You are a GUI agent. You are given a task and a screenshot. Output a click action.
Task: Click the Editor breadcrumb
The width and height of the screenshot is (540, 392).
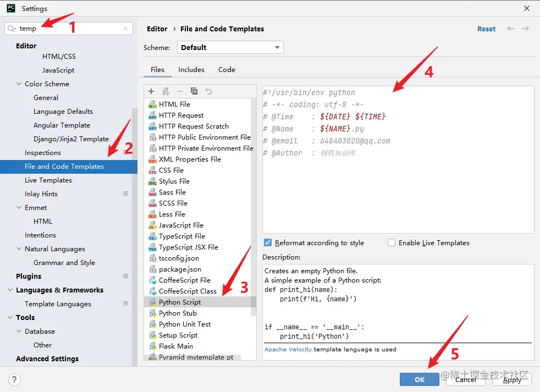tap(157, 29)
